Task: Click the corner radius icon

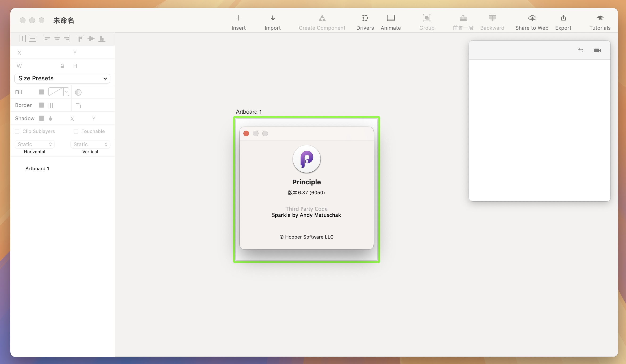Action: [x=78, y=106]
